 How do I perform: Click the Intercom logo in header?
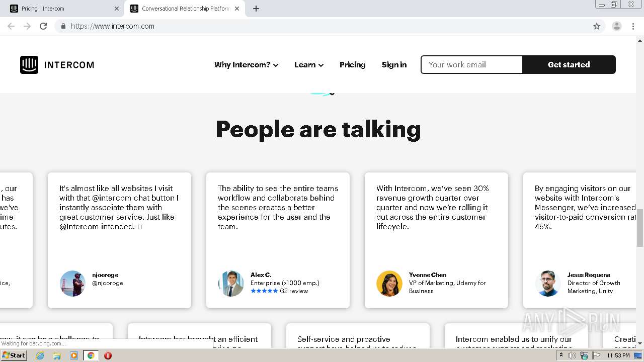point(57,65)
